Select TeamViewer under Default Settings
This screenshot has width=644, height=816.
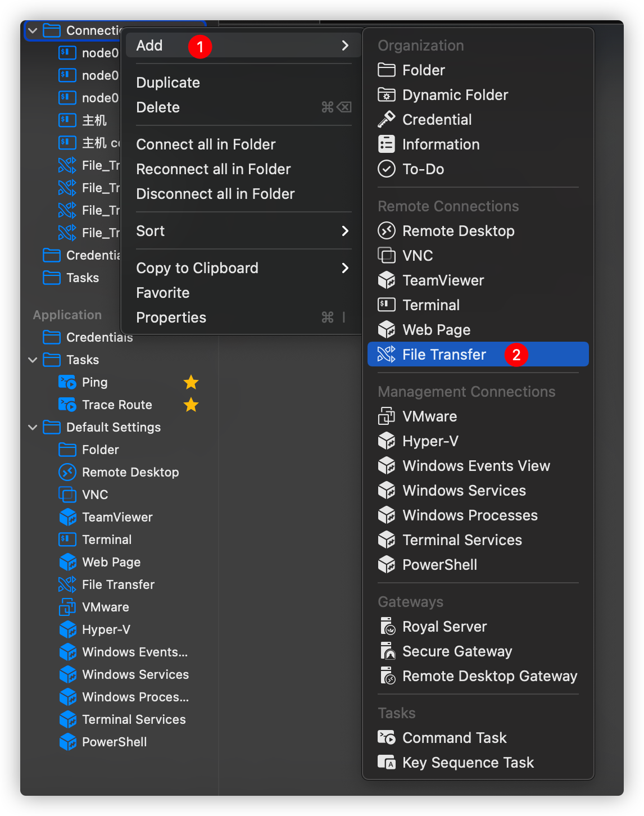[117, 517]
